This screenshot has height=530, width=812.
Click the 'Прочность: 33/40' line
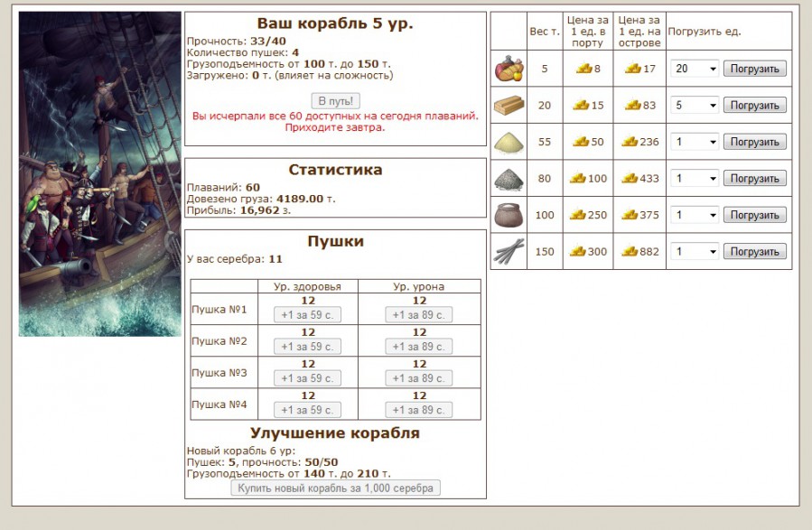pos(236,42)
